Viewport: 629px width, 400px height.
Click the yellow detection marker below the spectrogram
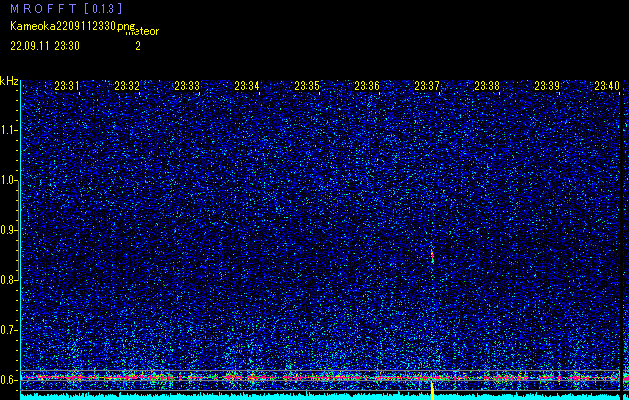[432, 391]
